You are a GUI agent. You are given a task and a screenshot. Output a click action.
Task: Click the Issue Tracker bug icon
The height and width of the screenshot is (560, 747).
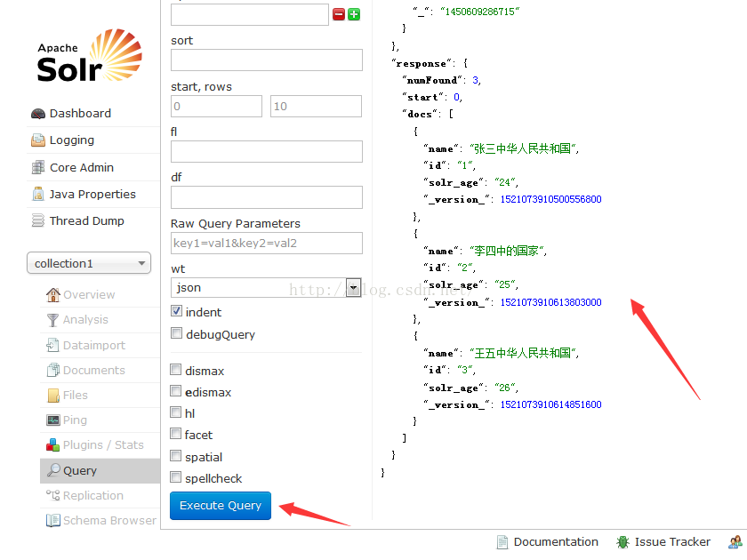click(622, 542)
